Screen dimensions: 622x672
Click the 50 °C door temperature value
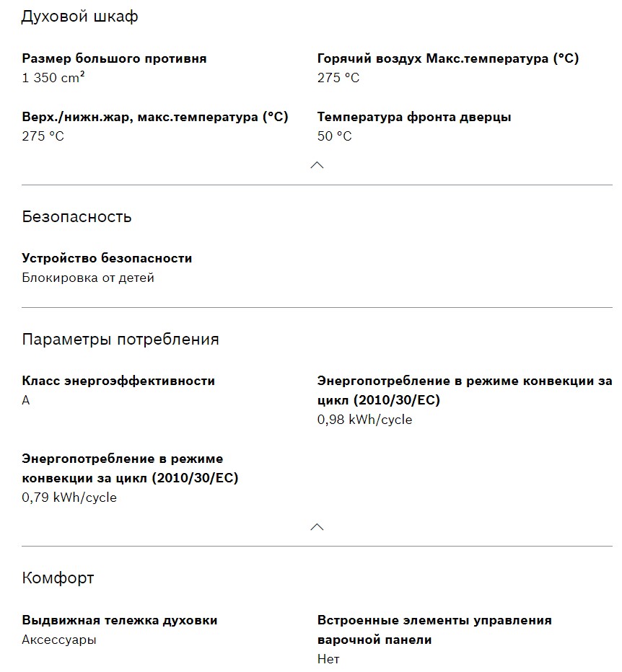point(335,136)
